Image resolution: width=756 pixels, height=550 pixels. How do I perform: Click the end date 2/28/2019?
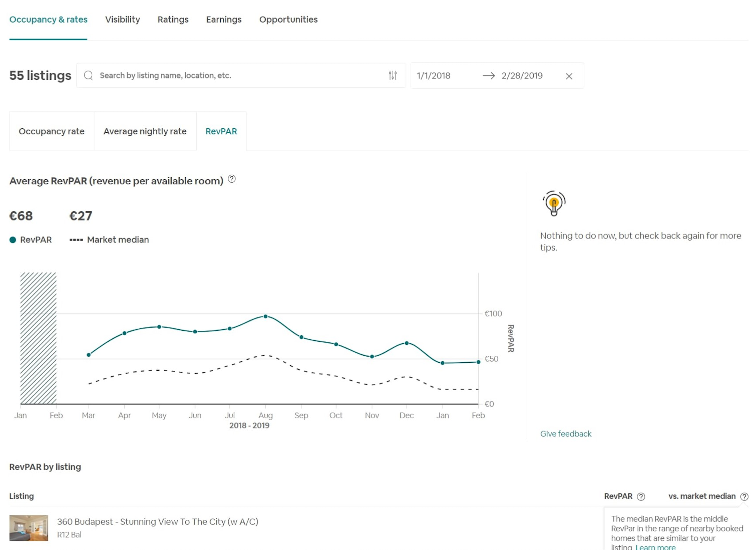point(522,76)
